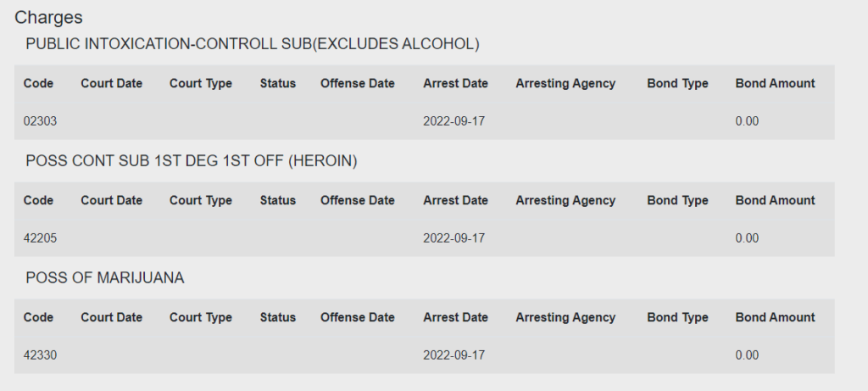Image resolution: width=868 pixels, height=391 pixels.
Task: Click charge code 42205
Action: coord(40,238)
